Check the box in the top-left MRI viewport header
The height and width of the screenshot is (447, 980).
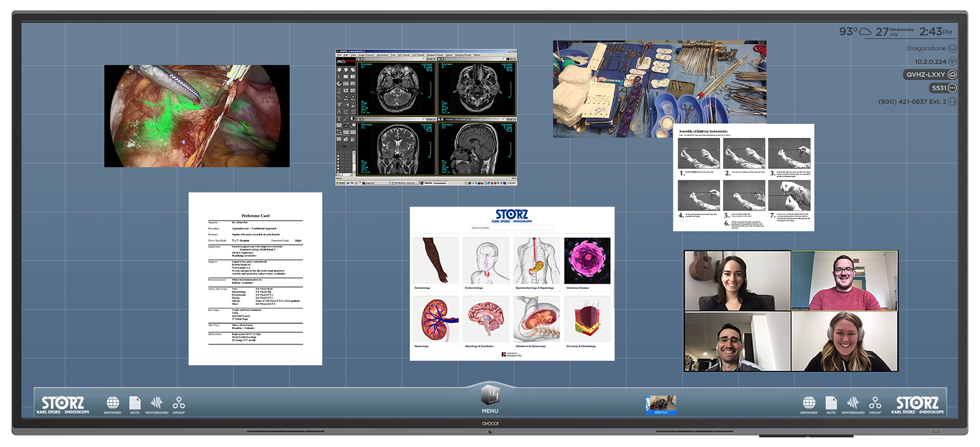(x=424, y=59)
